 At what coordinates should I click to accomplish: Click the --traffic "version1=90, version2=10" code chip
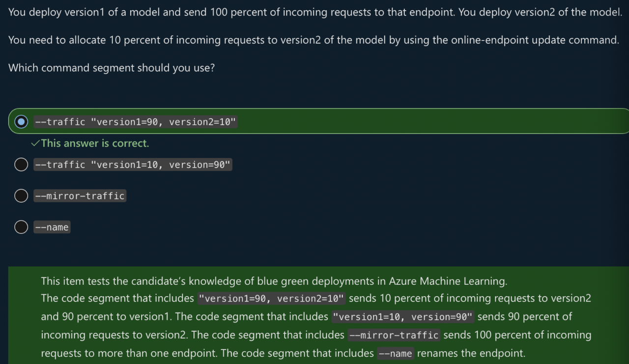click(136, 121)
